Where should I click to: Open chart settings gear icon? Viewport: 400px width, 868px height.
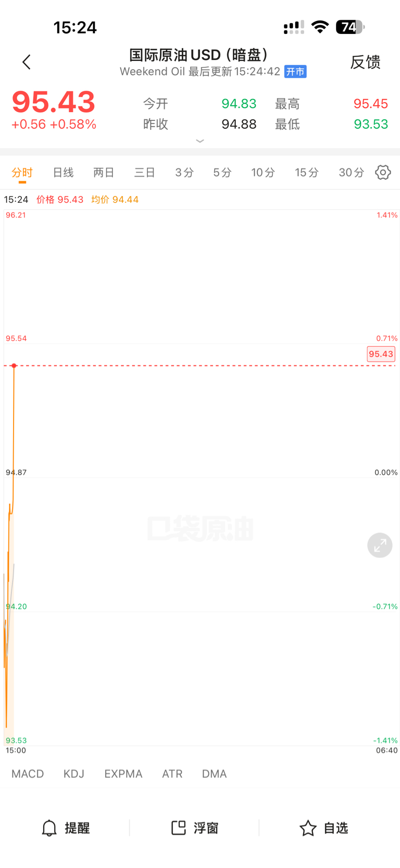383,173
